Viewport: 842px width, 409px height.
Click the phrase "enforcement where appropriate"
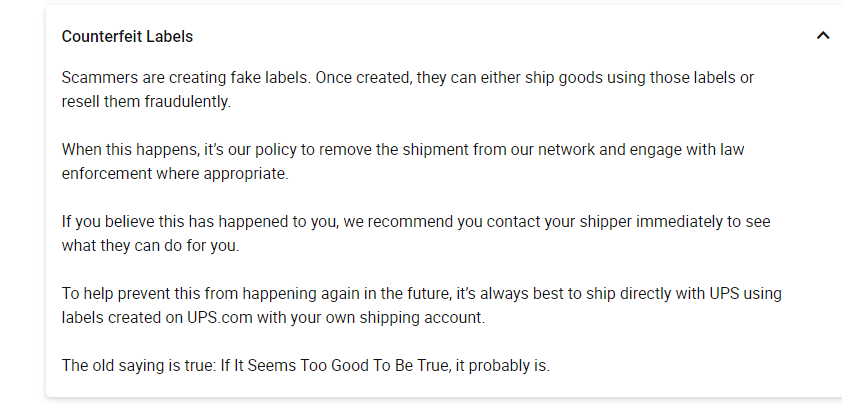[175, 174]
